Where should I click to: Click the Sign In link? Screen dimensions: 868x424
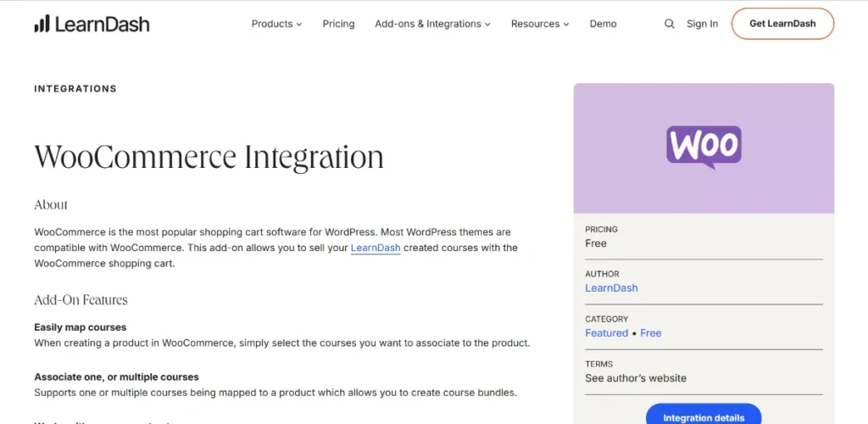coord(702,24)
